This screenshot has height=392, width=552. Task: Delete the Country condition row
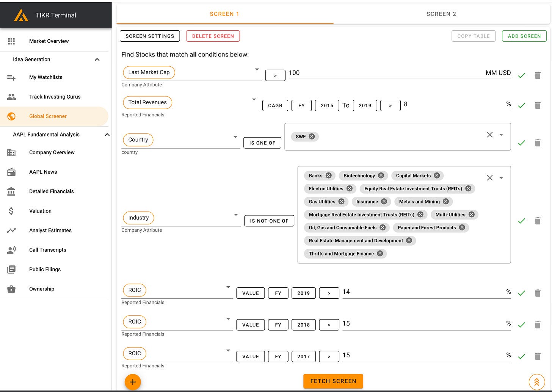[x=538, y=143]
